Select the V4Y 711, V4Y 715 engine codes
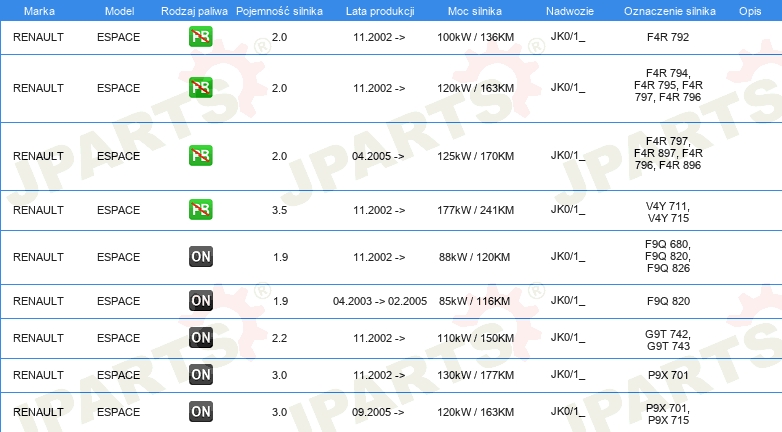This screenshot has height=432, width=782. [668, 212]
